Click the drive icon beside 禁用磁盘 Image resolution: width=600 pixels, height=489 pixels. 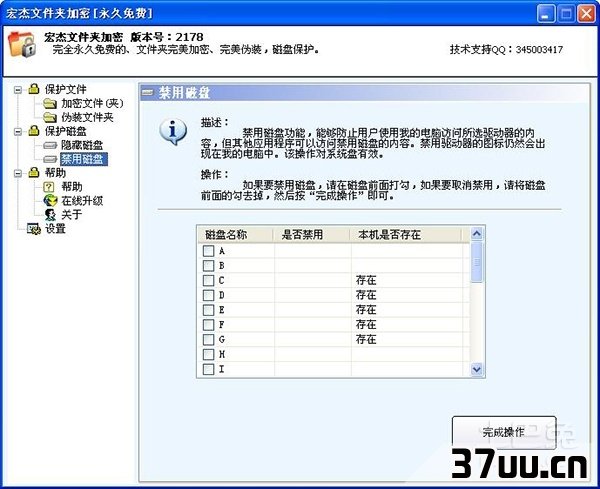(x=50, y=159)
